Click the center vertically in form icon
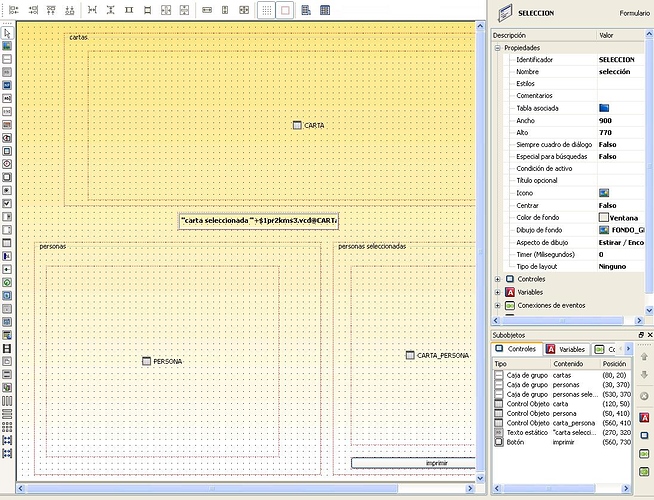 coord(184,10)
